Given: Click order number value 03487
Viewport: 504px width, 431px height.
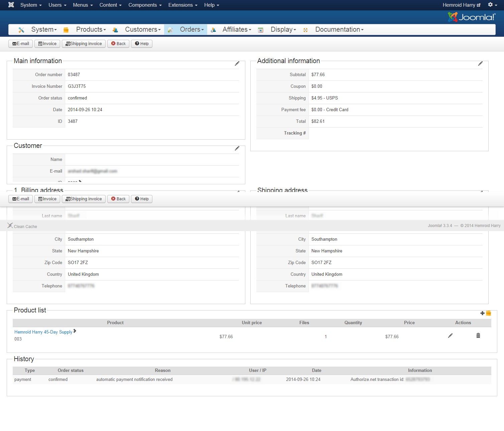Looking at the screenshot, I should coord(74,75).
